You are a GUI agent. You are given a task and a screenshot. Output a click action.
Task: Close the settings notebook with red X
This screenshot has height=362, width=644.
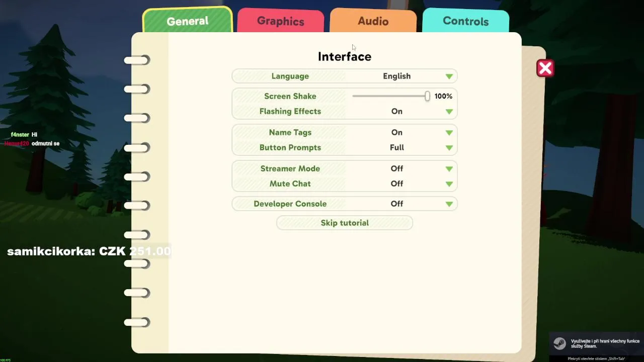tap(545, 68)
